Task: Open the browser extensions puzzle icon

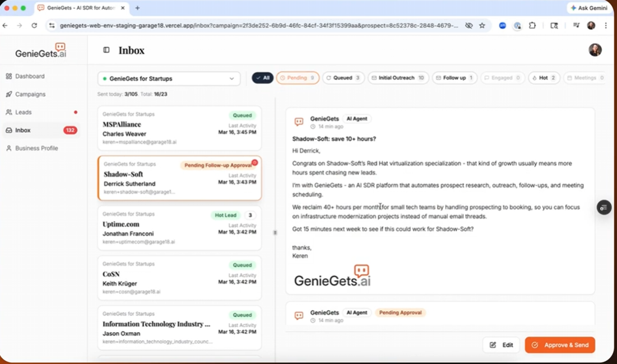Action: pos(532,26)
